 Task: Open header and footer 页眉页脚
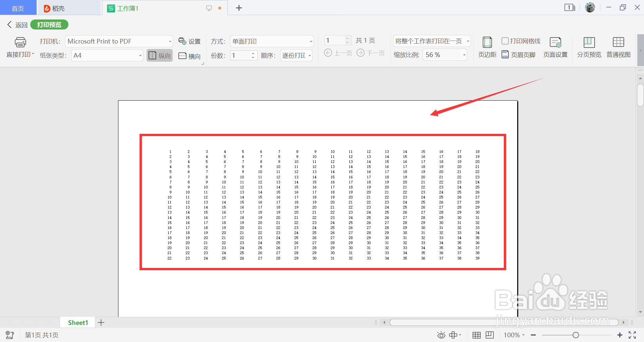tap(519, 55)
